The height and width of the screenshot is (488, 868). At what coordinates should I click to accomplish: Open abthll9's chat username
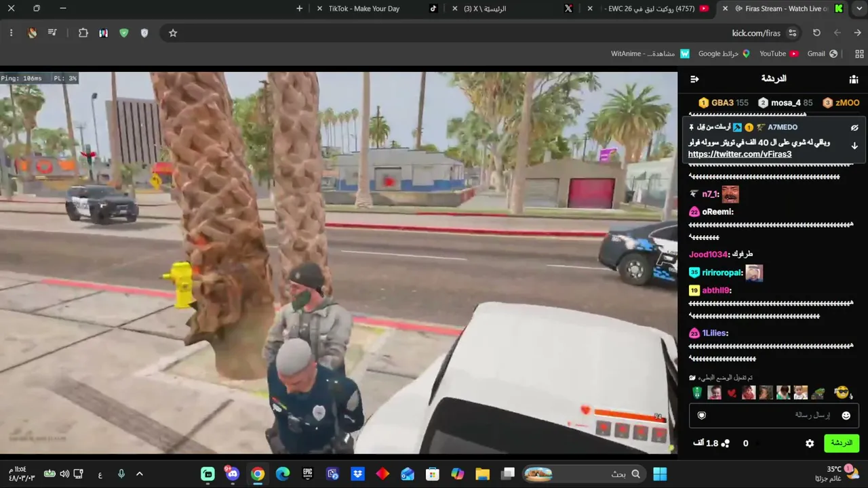(716, 291)
